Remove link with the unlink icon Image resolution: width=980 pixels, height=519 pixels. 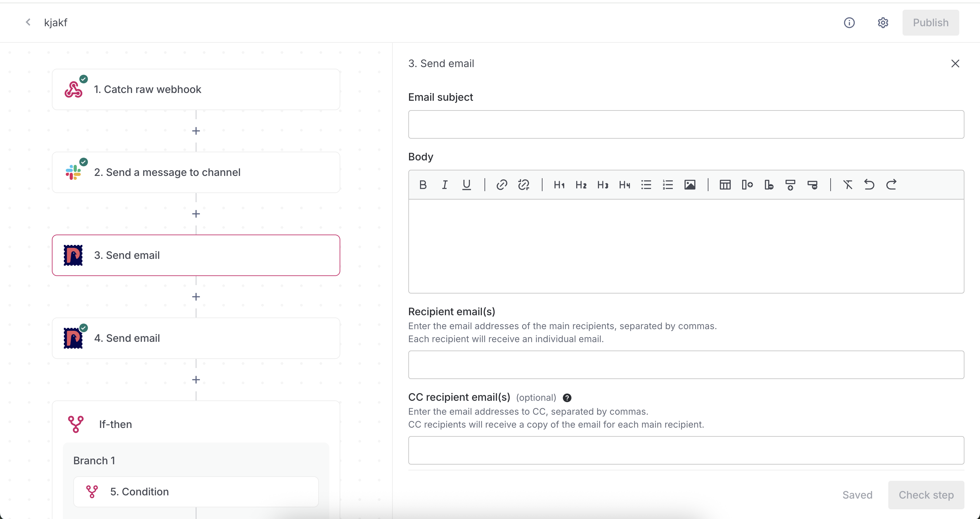[x=523, y=185]
